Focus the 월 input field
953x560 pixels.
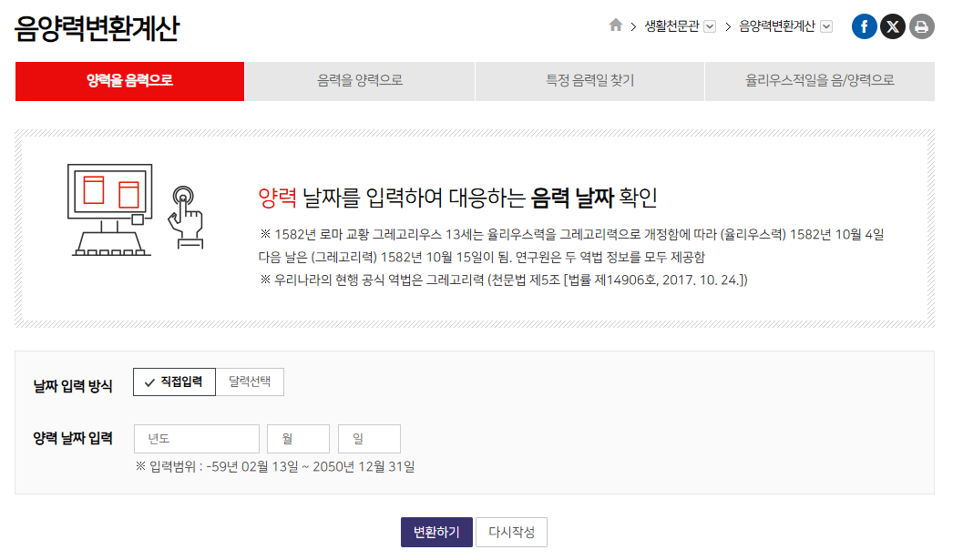pyautogui.click(x=298, y=439)
